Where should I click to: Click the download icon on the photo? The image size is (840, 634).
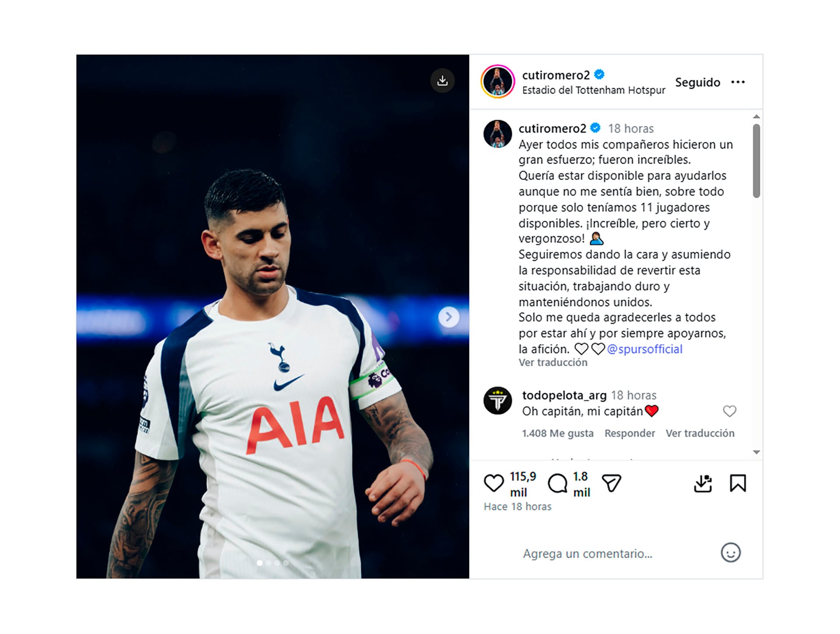(x=443, y=81)
